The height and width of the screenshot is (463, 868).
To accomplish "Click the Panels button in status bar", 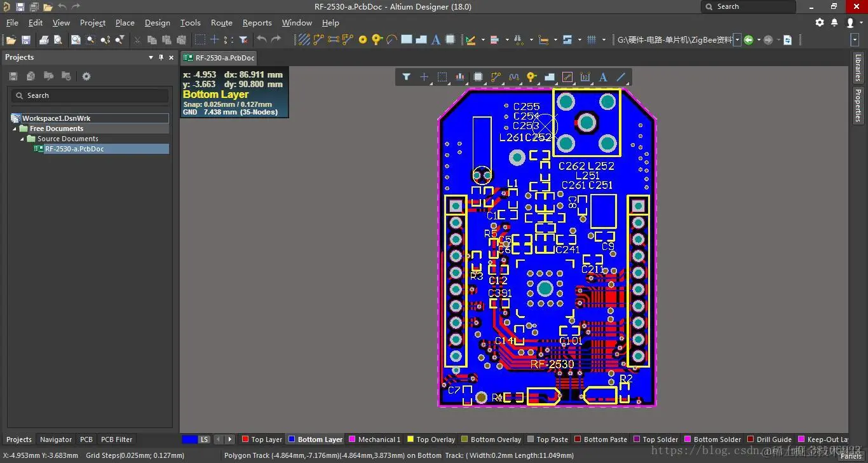I will [x=850, y=456].
